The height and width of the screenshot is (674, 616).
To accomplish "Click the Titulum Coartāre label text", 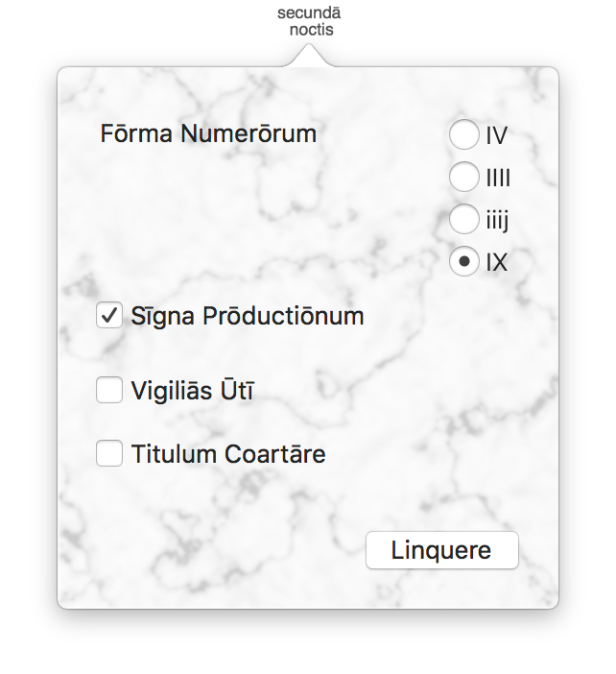I will [228, 454].
